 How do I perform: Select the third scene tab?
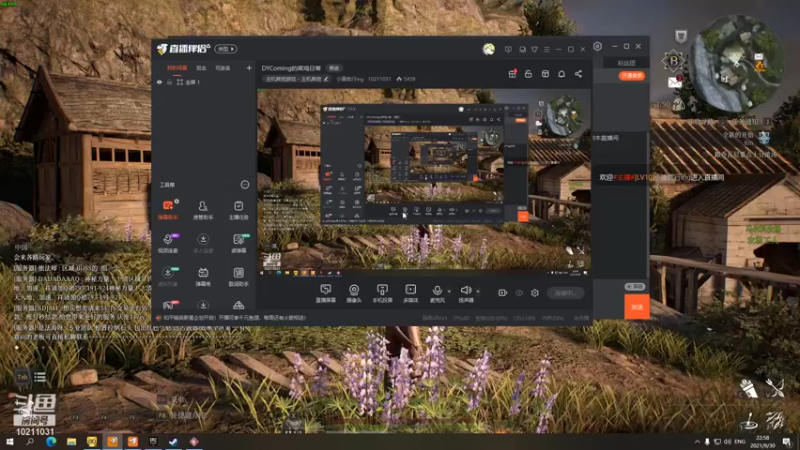223,68
